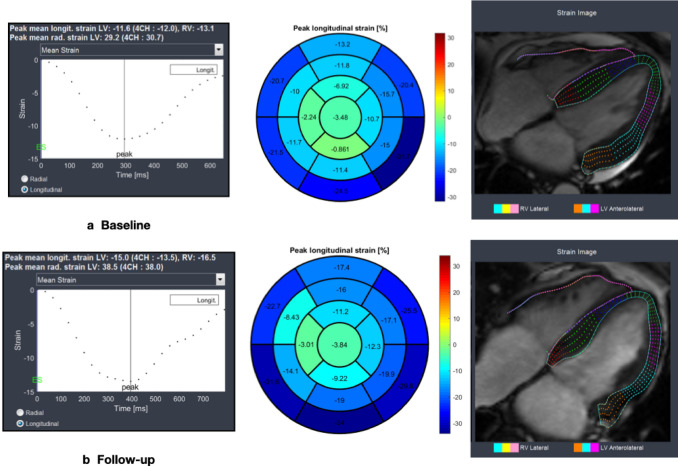The width and height of the screenshot is (678, 468).
Task: Select the Radial radio button in follow-up panel
Action: tap(20, 413)
